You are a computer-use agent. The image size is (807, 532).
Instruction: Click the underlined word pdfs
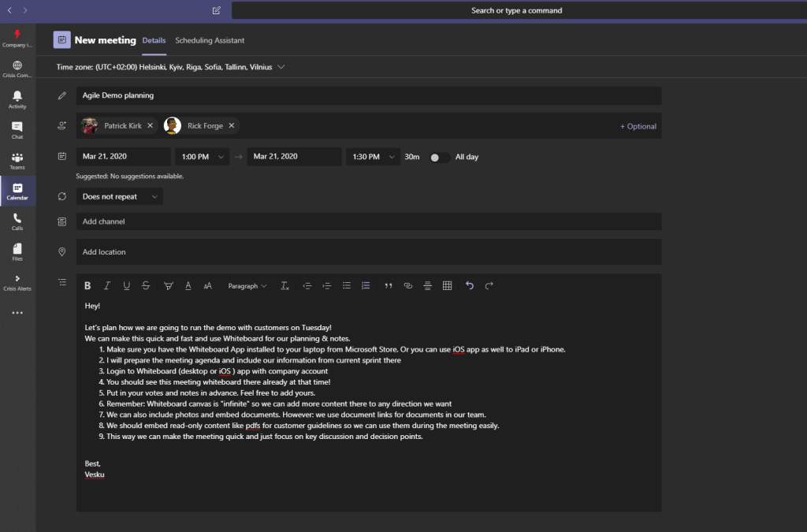(x=253, y=426)
